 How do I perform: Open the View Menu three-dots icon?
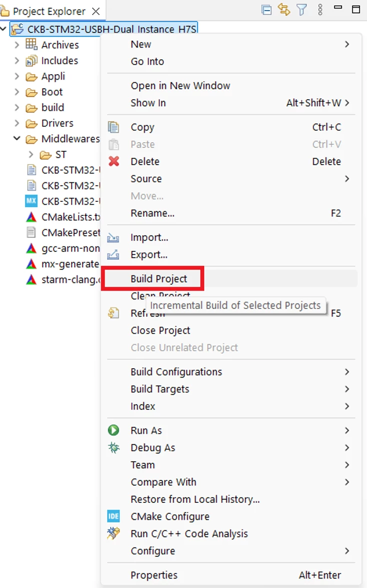pyautogui.click(x=320, y=10)
